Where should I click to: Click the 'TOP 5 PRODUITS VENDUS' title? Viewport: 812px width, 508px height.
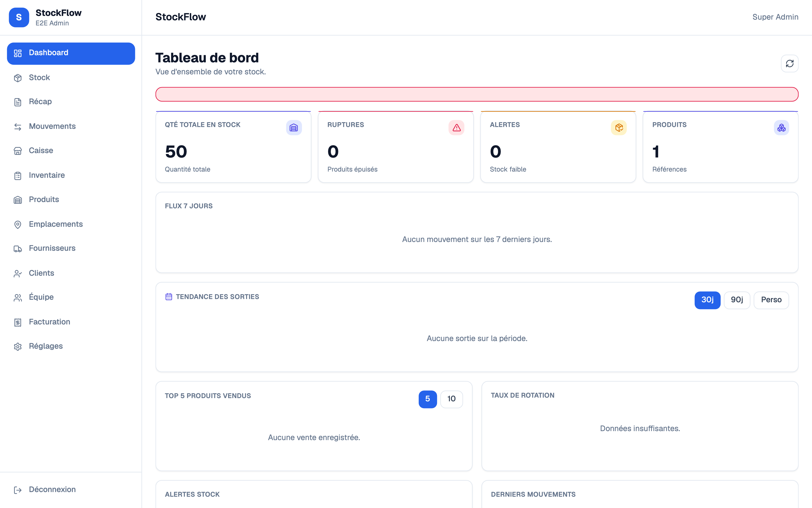click(208, 396)
